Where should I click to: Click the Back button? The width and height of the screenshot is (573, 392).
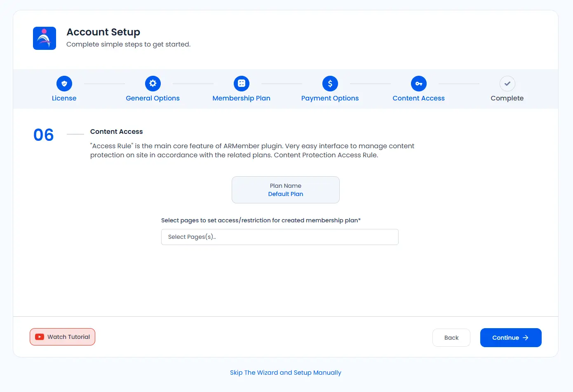pos(451,338)
